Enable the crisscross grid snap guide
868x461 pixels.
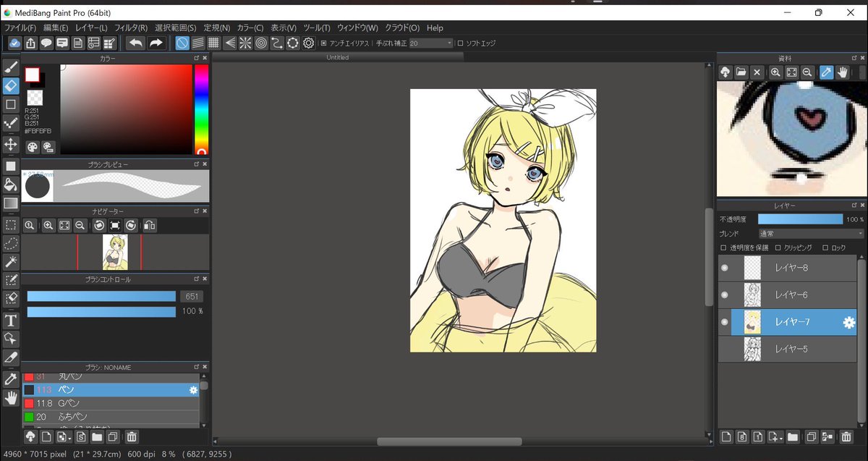pyautogui.click(x=213, y=43)
